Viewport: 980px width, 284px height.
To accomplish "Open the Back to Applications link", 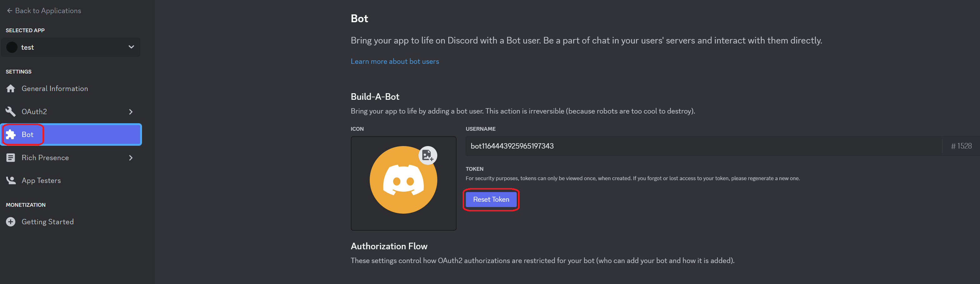I will tap(44, 11).
